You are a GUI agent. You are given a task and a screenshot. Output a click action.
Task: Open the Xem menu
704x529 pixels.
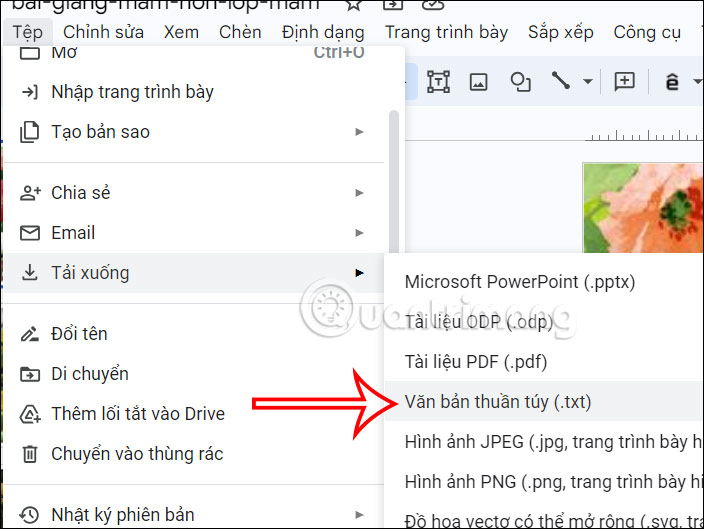pos(181,32)
